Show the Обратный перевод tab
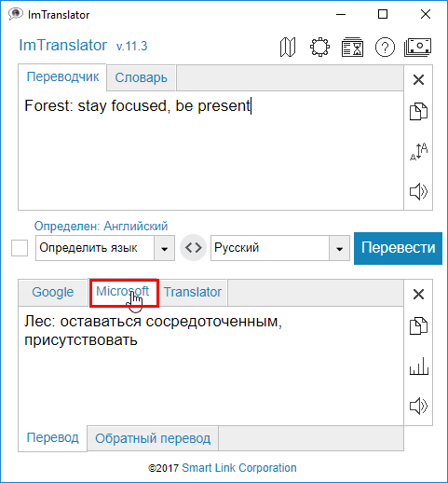This screenshot has height=483, width=448. (153, 438)
